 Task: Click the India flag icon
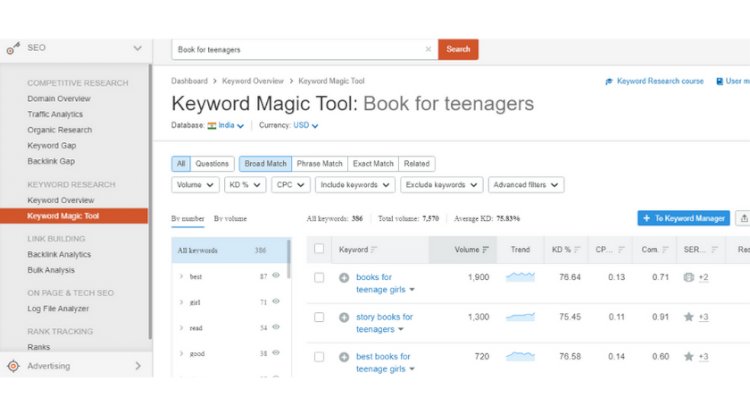tap(212, 126)
